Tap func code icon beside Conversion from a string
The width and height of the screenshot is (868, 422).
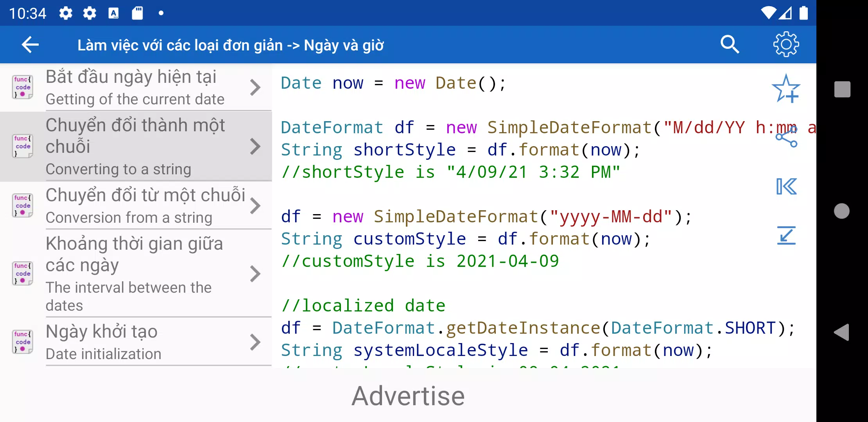click(x=22, y=206)
